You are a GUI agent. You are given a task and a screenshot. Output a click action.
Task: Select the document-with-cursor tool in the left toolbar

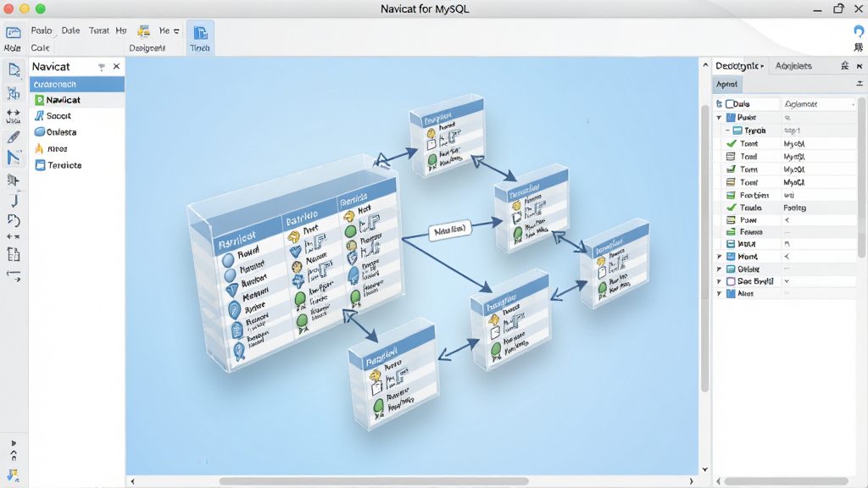[14, 69]
